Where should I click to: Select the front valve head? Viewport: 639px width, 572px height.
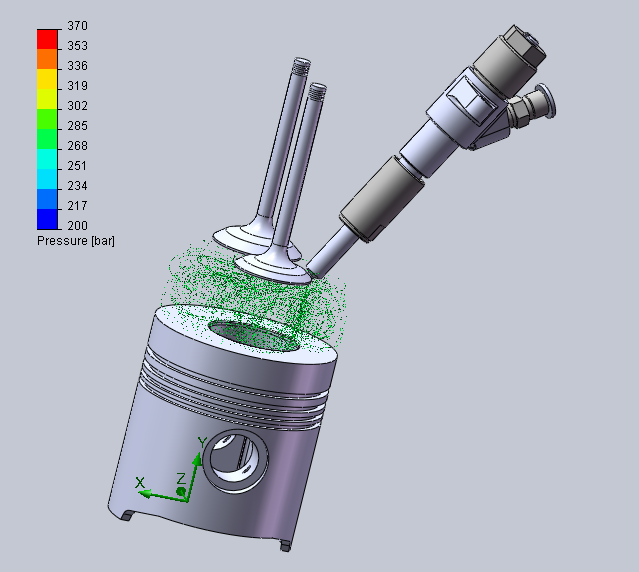[x=272, y=269]
